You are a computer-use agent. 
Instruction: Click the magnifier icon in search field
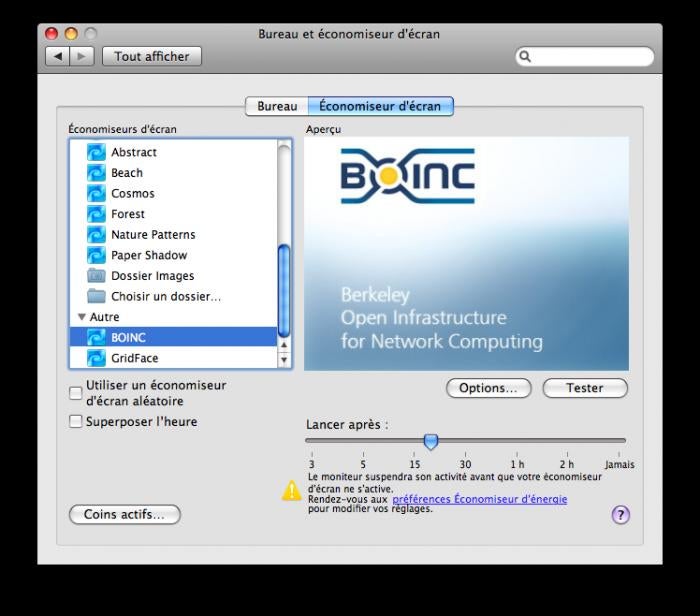tap(525, 57)
